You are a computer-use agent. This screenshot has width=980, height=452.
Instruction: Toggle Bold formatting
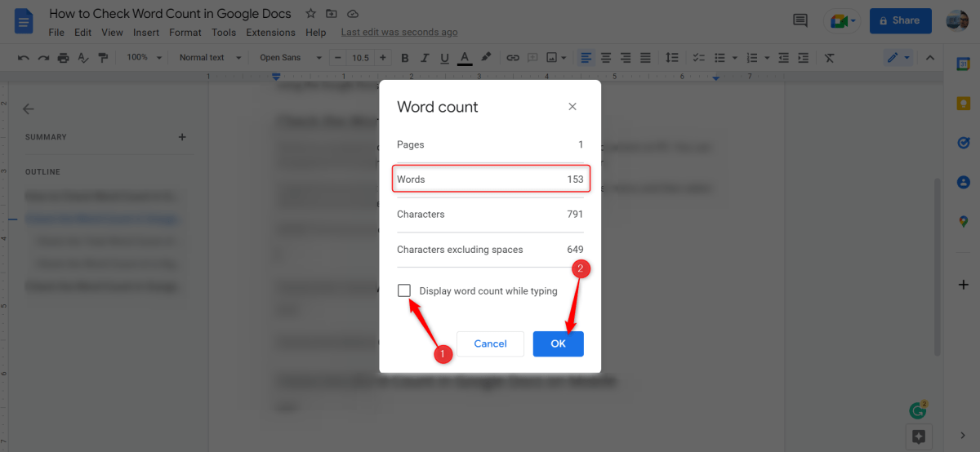[x=405, y=58]
